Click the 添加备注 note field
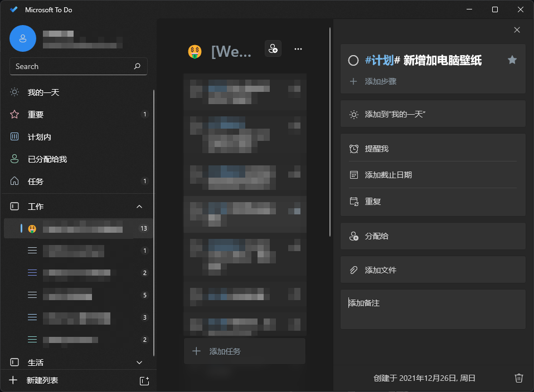534x392 pixels. pos(433,310)
